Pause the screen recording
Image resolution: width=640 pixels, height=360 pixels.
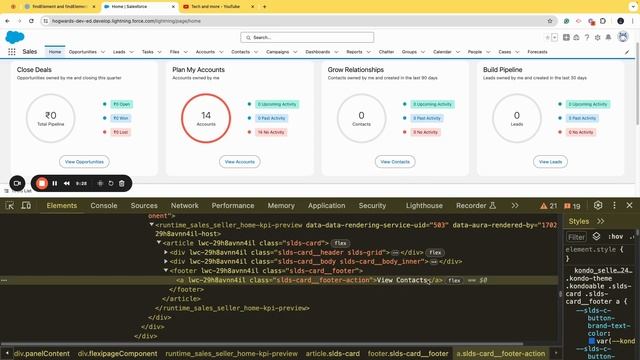(55, 183)
